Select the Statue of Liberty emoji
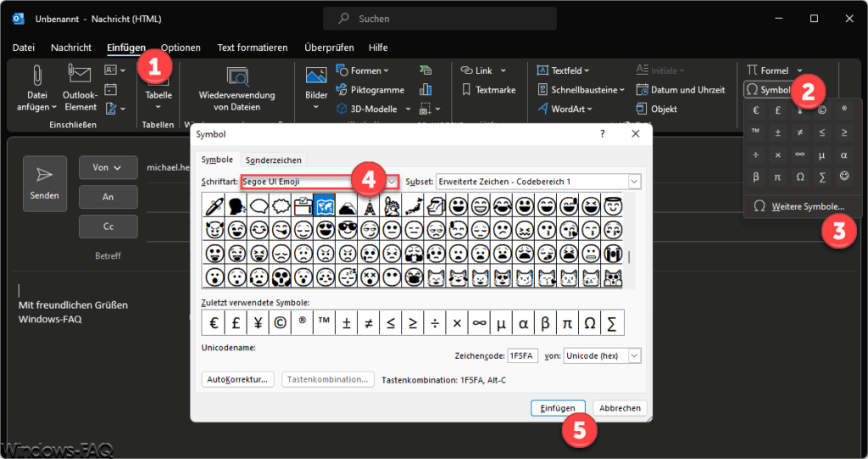Screen dimensions: 868x459 391,205
